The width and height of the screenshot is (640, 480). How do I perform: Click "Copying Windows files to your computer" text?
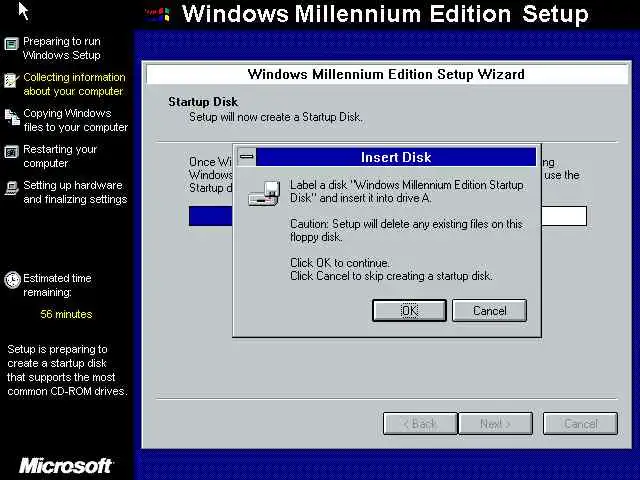pyautogui.click(x=76, y=120)
